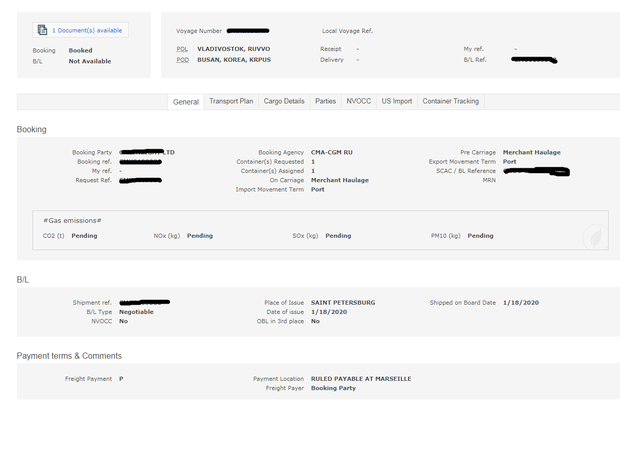Click the PM10 (kg) Pending value
The width and height of the screenshot is (620, 457).
[481, 236]
